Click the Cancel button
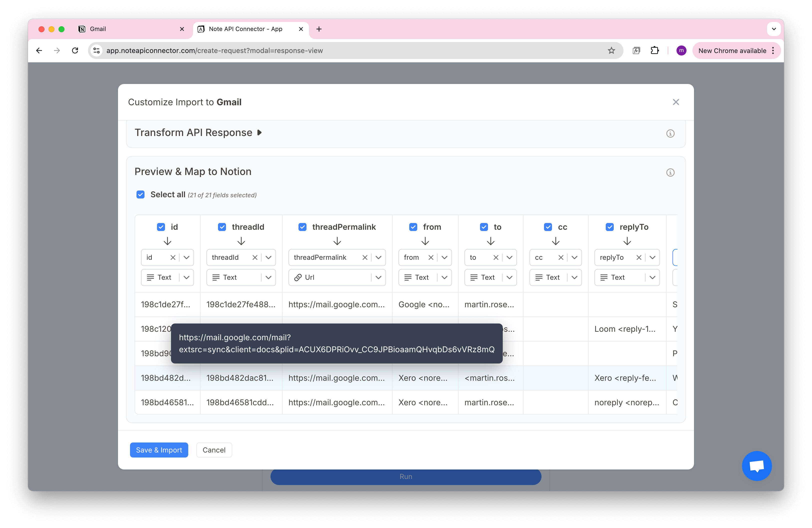Image resolution: width=812 pixels, height=528 pixels. tap(214, 450)
